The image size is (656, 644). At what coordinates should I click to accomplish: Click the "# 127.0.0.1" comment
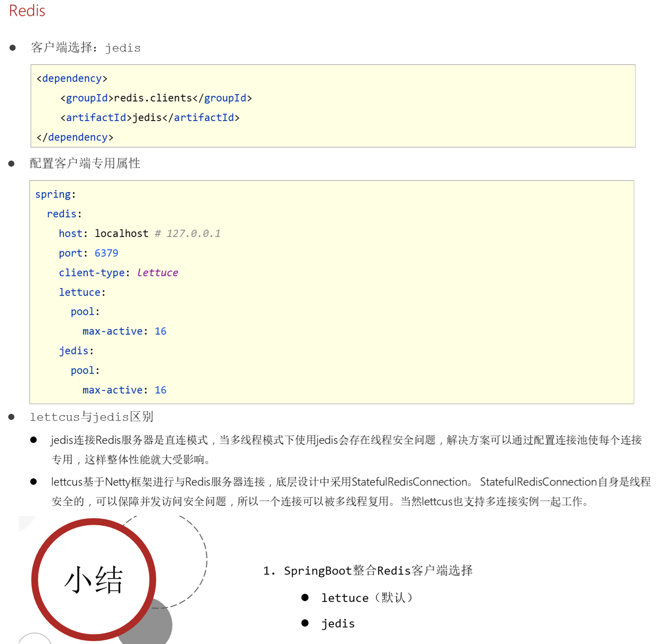point(187,234)
